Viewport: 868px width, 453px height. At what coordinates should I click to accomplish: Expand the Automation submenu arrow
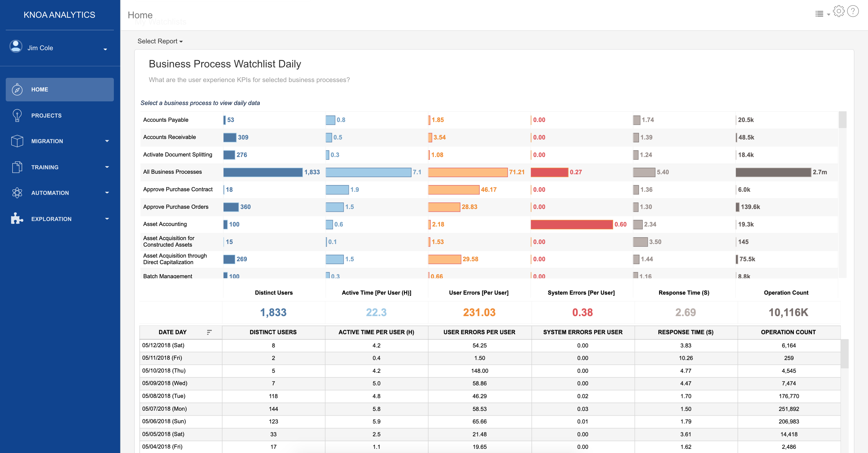[x=107, y=193]
